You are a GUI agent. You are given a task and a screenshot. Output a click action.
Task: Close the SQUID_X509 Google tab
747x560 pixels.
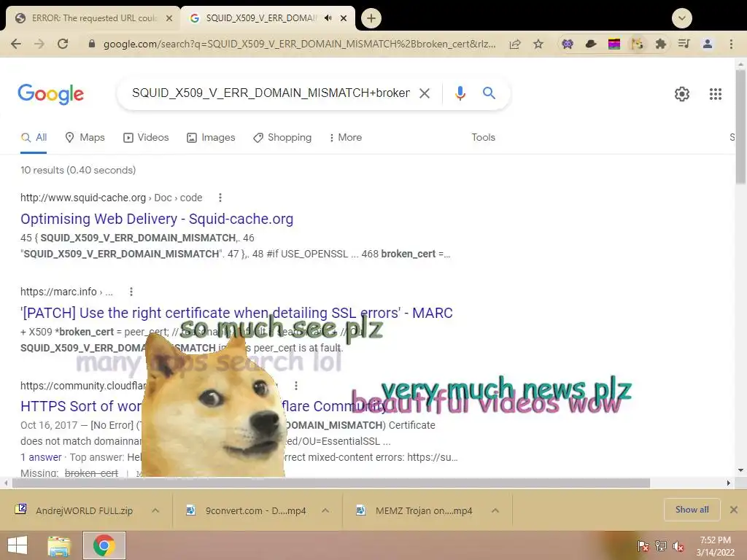coord(344,18)
